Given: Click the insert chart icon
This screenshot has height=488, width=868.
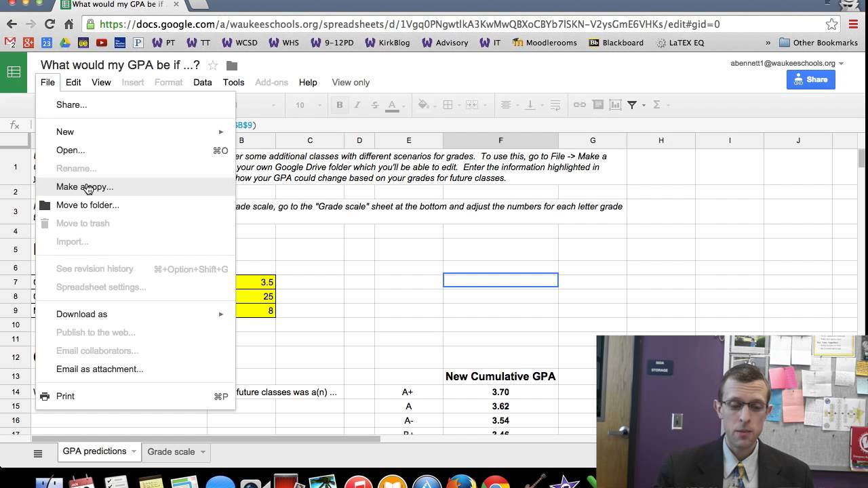Looking at the screenshot, I should 615,105.
